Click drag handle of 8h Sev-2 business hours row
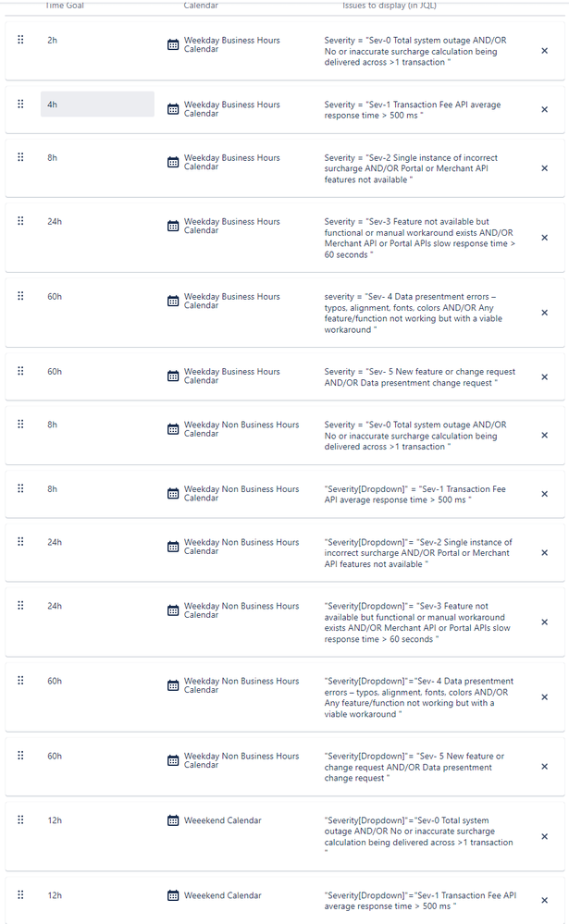The width and height of the screenshot is (569, 924). [20, 156]
